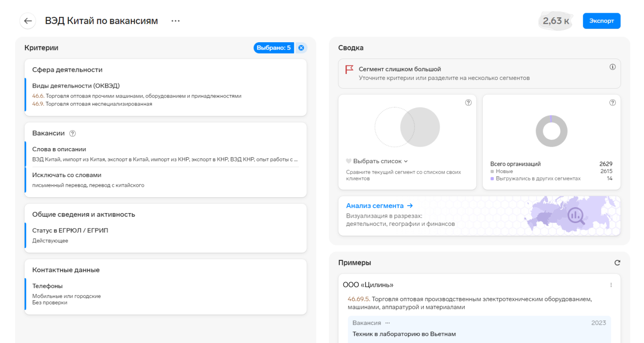Screen dimensions: 644x343
Task: Click the 2,63 к counter
Action: [x=556, y=21]
